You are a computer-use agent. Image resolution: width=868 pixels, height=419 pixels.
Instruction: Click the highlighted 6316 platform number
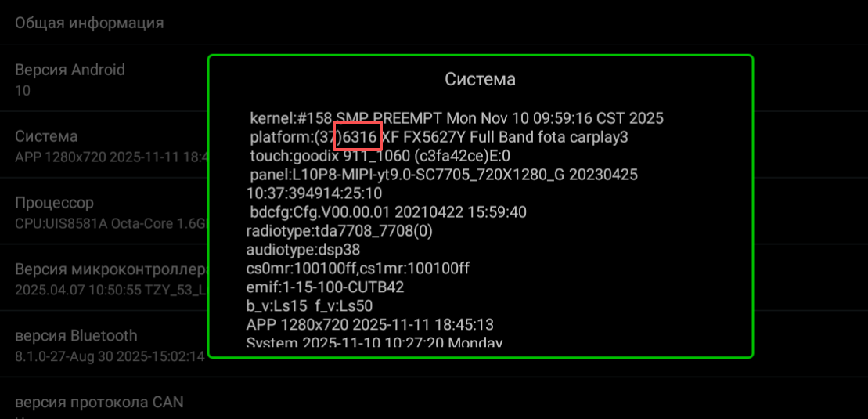click(358, 136)
